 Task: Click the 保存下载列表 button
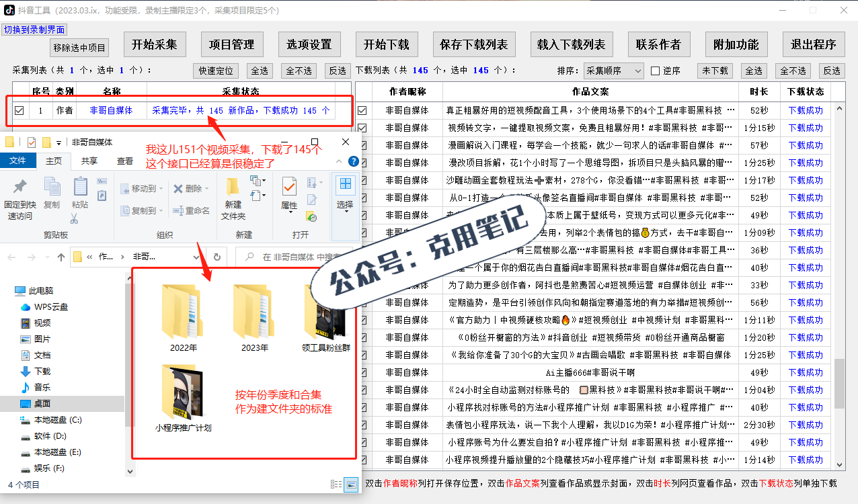(x=474, y=44)
